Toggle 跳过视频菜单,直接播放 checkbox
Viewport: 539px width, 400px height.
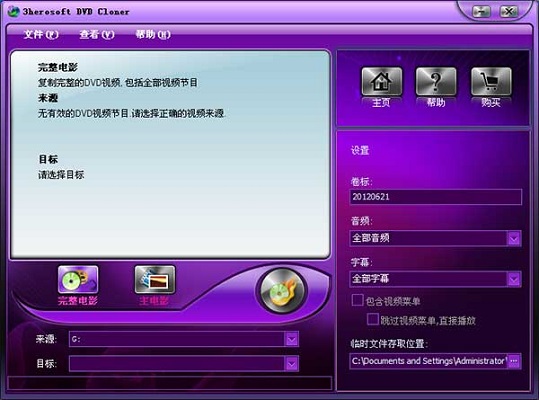click(373, 319)
